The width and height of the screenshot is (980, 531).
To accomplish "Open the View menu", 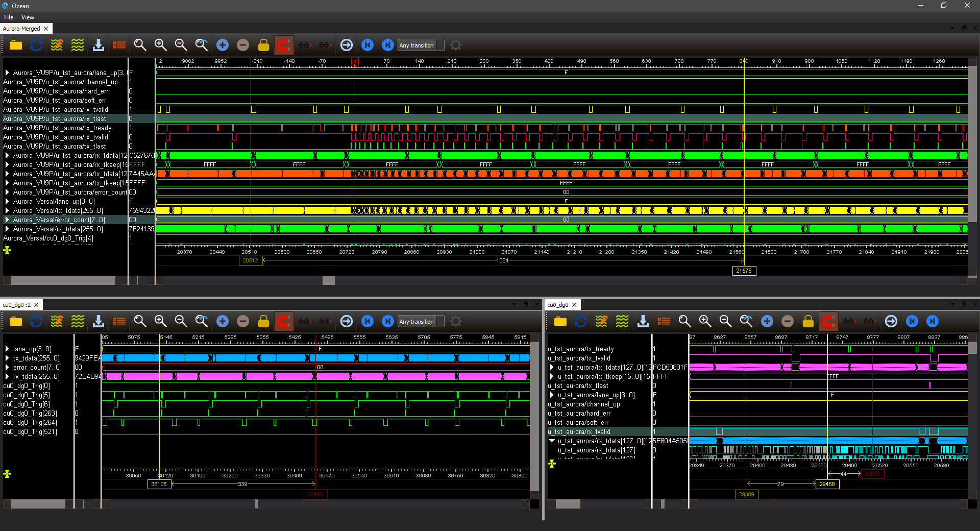I will tap(28, 17).
